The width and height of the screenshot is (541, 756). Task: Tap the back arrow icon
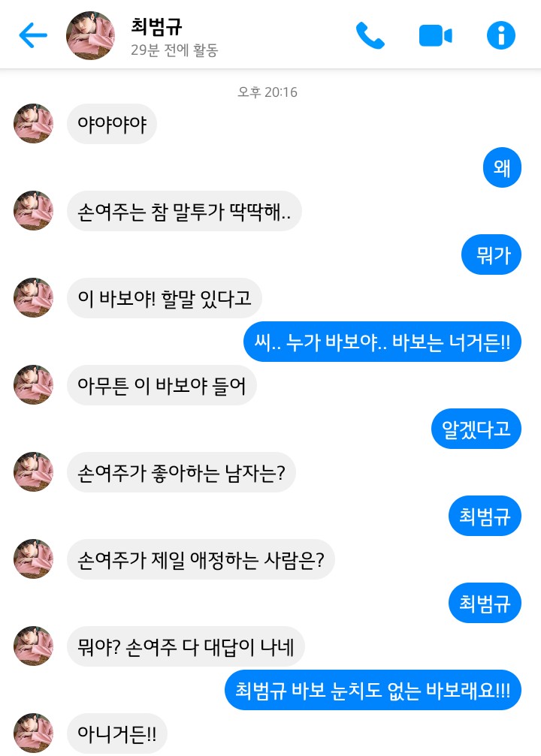pyautogui.click(x=33, y=35)
